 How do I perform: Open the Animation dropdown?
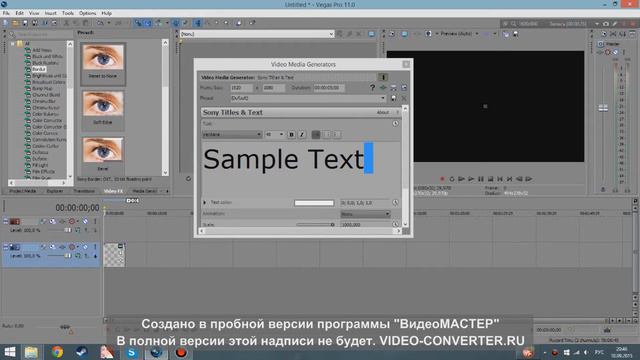tap(365, 214)
